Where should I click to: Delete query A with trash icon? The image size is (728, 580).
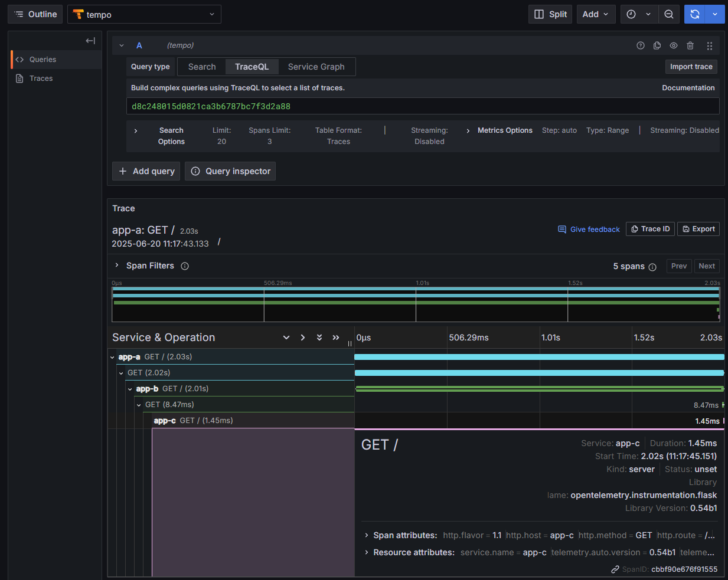(690, 45)
